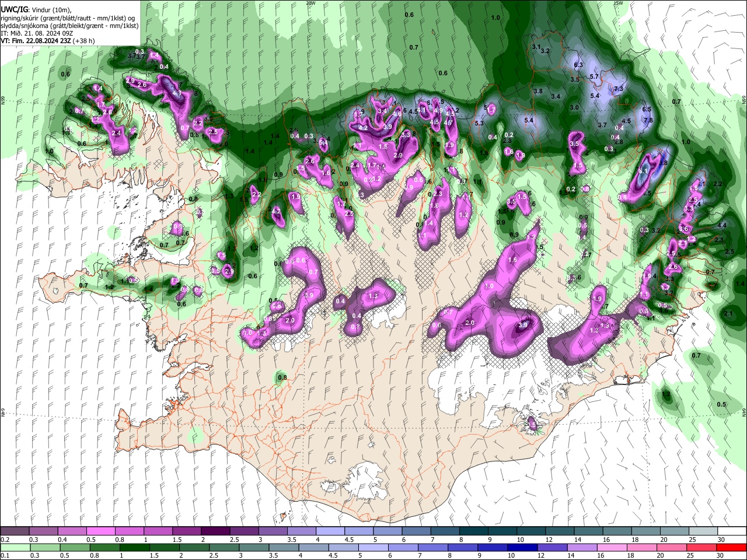Click the pure red last swatch of the lower row

(731, 547)
